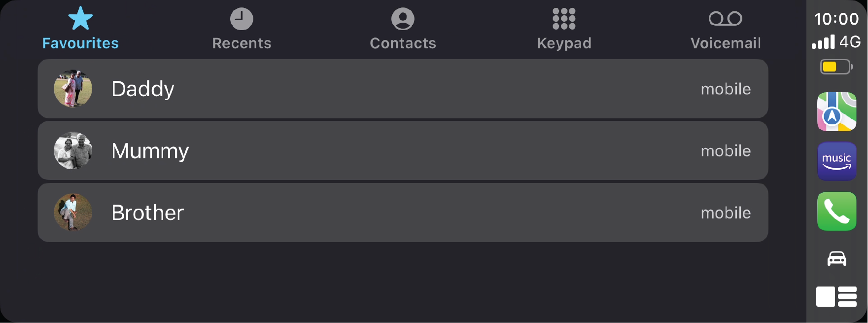Open the green Phone app icon
The height and width of the screenshot is (323, 868).
[836, 211]
